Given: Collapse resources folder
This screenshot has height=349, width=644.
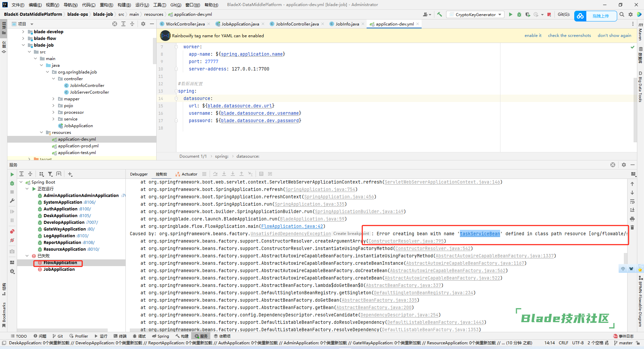Looking at the screenshot, I should pyautogui.click(x=41, y=132).
